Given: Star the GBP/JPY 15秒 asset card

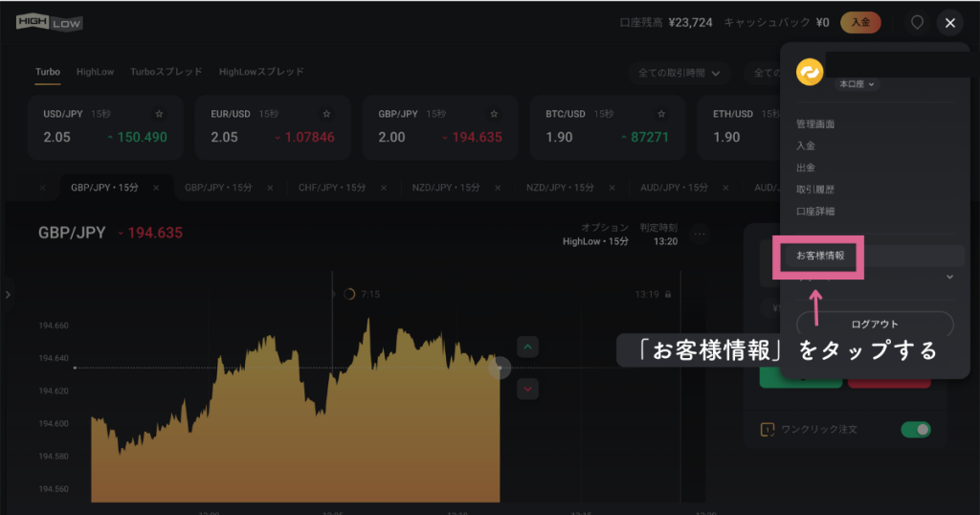Looking at the screenshot, I should pos(495,114).
